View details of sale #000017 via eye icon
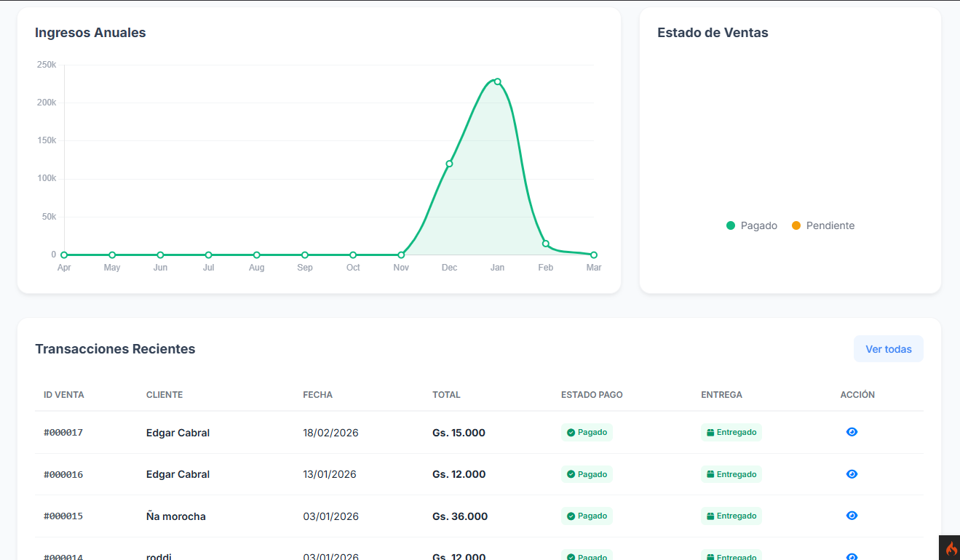This screenshot has width=960, height=560. pos(852,432)
